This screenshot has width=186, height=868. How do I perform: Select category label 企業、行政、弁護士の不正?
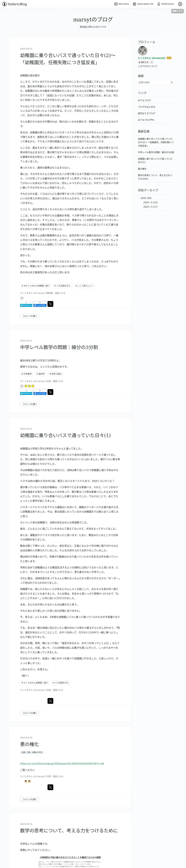pyautogui.click(x=32, y=752)
